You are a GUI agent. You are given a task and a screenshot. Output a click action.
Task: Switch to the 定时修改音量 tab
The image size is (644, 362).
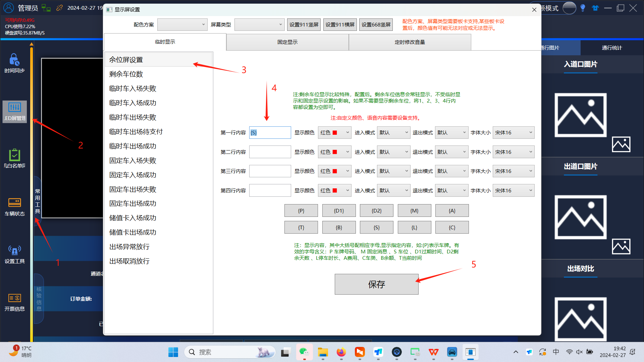410,42
